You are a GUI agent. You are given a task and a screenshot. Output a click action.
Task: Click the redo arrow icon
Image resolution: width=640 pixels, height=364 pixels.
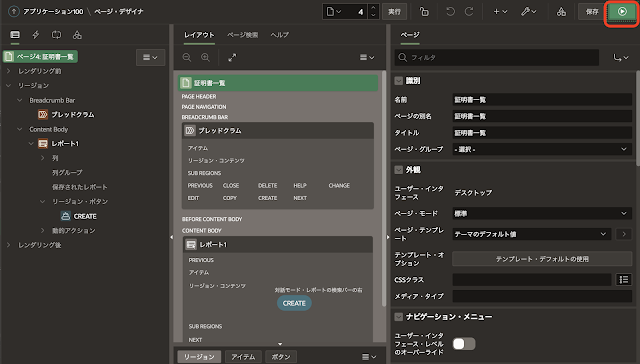tap(469, 12)
